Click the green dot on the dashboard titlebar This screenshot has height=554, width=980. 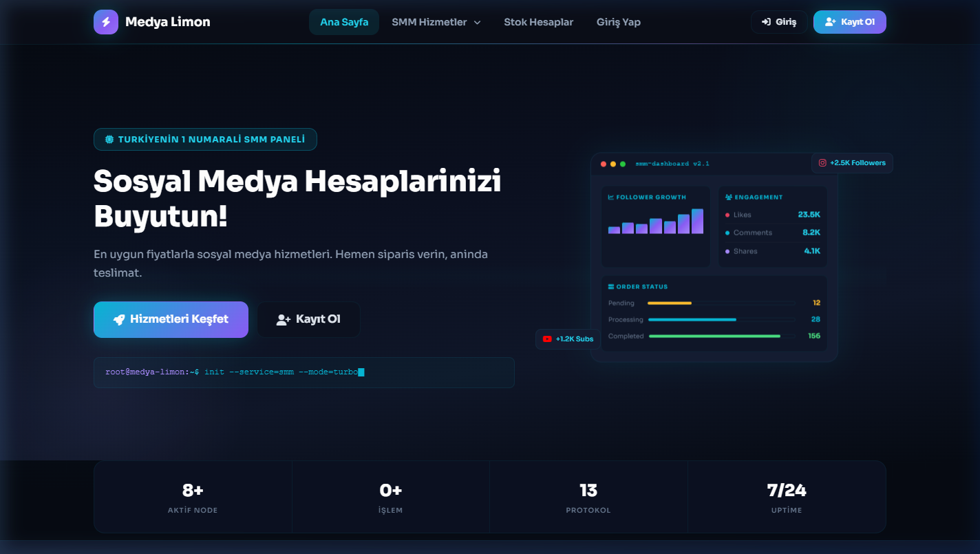[x=621, y=163]
